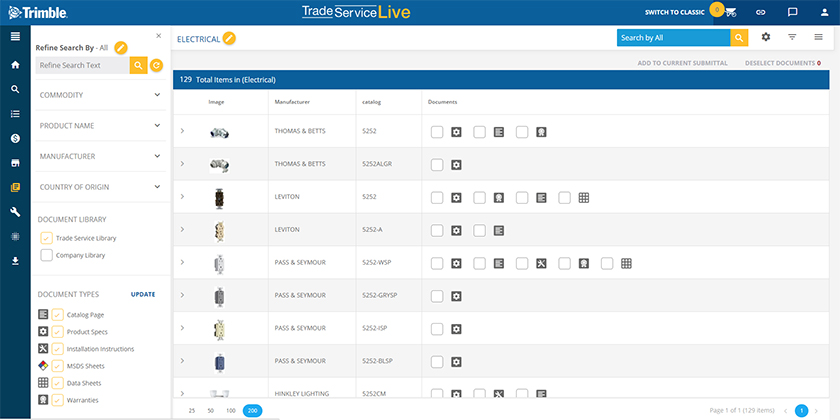Reset refine search with refresh icon
840x420 pixels.
(156, 65)
